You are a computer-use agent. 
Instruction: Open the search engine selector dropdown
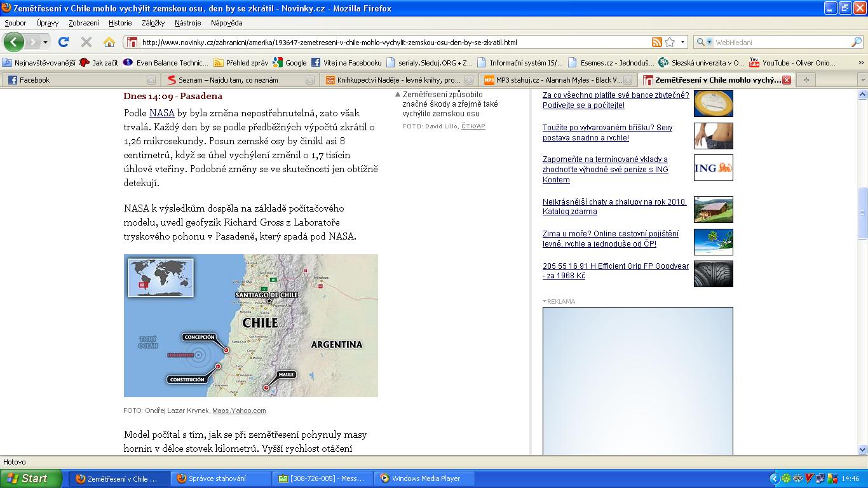pos(704,43)
